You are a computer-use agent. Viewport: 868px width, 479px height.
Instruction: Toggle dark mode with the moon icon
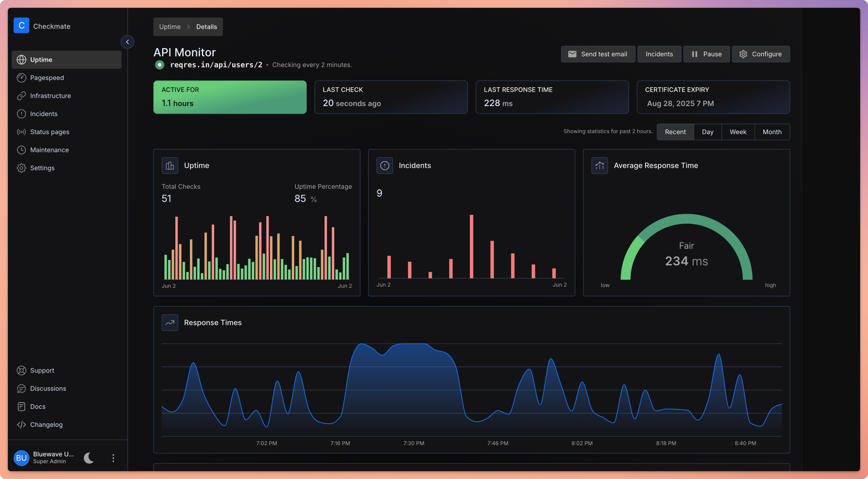[x=89, y=458]
